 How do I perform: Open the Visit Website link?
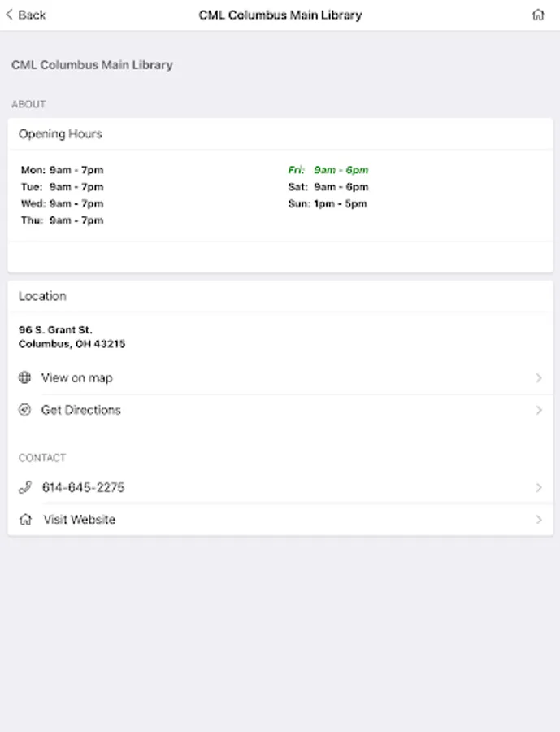click(79, 520)
